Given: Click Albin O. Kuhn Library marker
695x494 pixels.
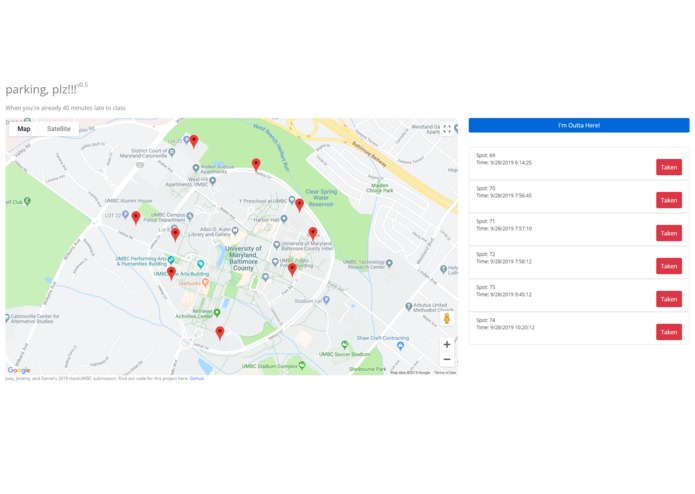Looking at the screenshot, I should pos(235,231).
